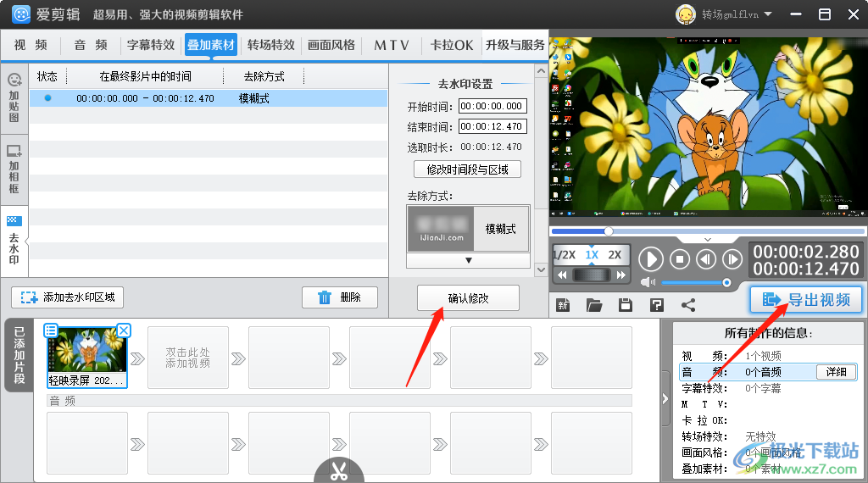868x483 pixels.
Task: Click the rewind double-arrow button
Action: pos(562,275)
